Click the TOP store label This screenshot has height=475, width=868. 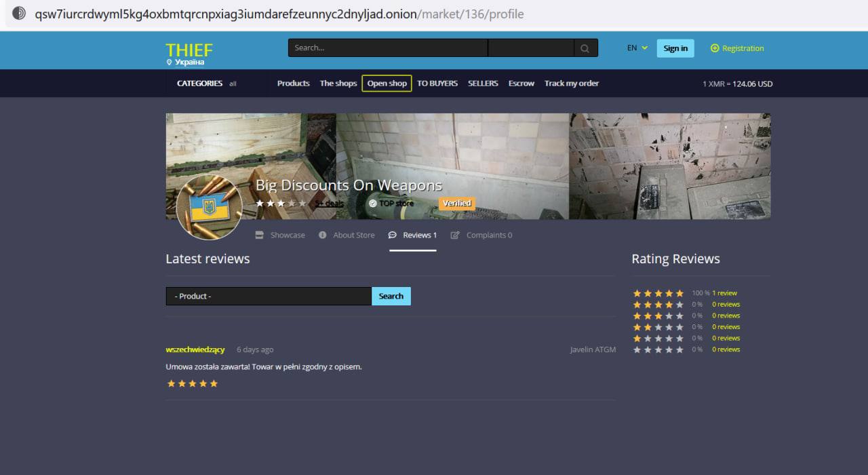click(x=396, y=203)
